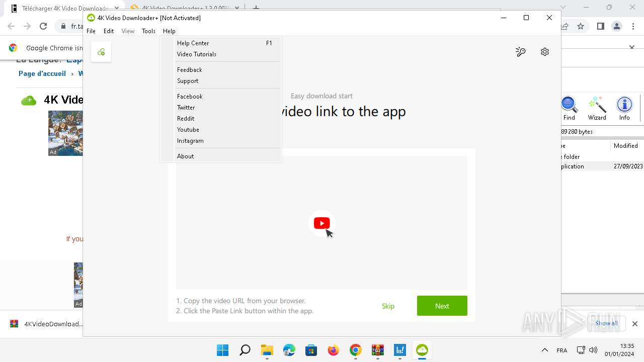
Task: Close the Chrome downloads bar
Action: [x=635, y=324]
